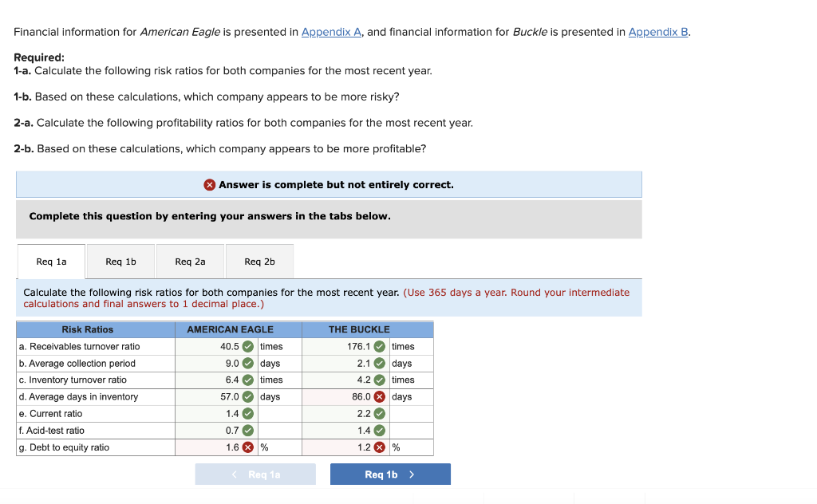The width and height of the screenshot is (817, 504).
Task: Click Buckle current ratio value 2.2
Action: click(364, 414)
